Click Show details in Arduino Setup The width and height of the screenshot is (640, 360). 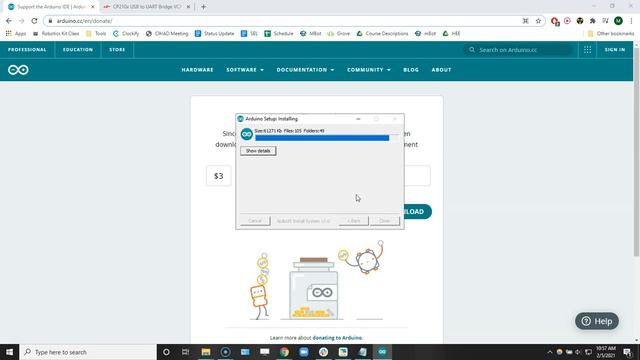[258, 151]
